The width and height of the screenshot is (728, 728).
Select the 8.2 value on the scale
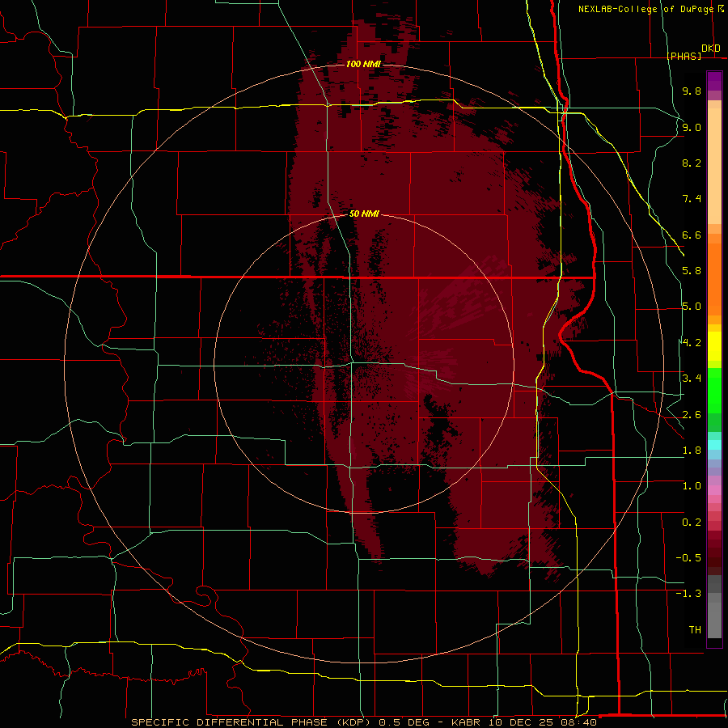692,163
